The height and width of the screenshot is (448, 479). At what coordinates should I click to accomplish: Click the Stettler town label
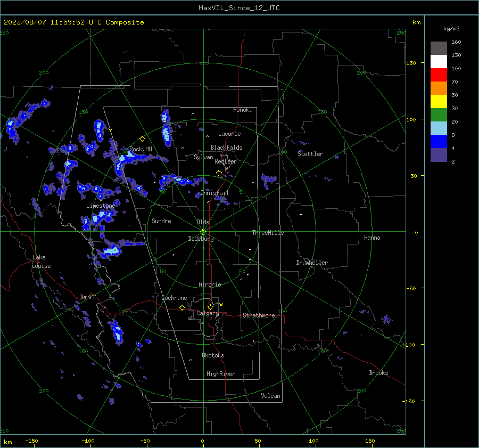click(310, 154)
